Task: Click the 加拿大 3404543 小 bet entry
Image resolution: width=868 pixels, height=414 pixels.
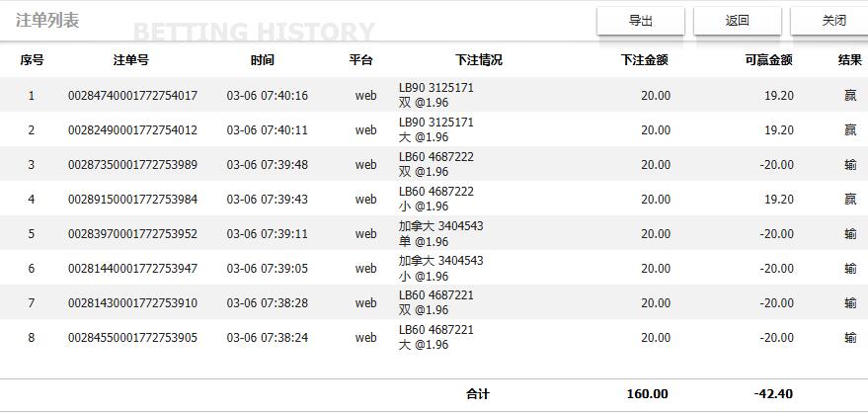Action: pyautogui.click(x=440, y=269)
